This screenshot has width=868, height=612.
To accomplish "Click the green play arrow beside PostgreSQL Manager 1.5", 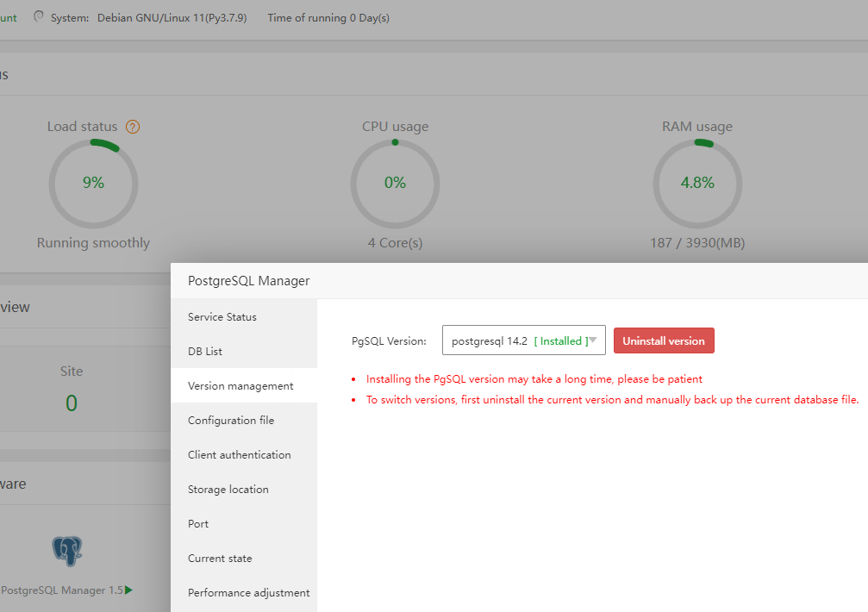I will [x=129, y=590].
